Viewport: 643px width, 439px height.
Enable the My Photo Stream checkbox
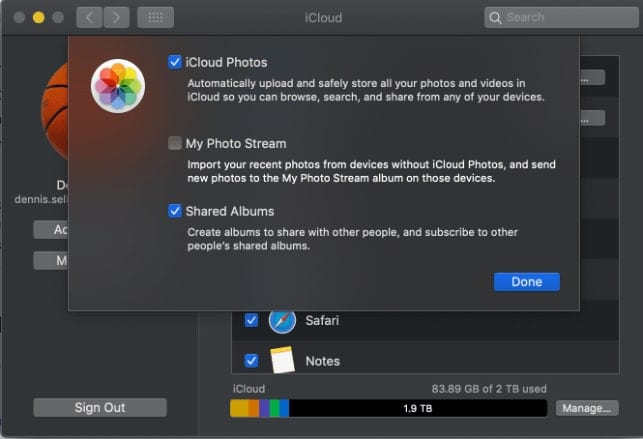(175, 143)
